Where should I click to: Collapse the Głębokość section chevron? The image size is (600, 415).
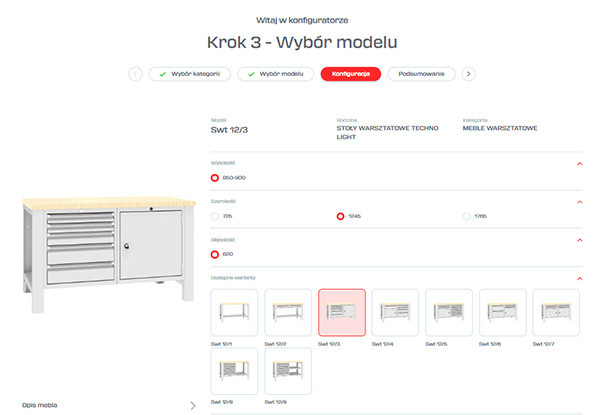[579, 240]
